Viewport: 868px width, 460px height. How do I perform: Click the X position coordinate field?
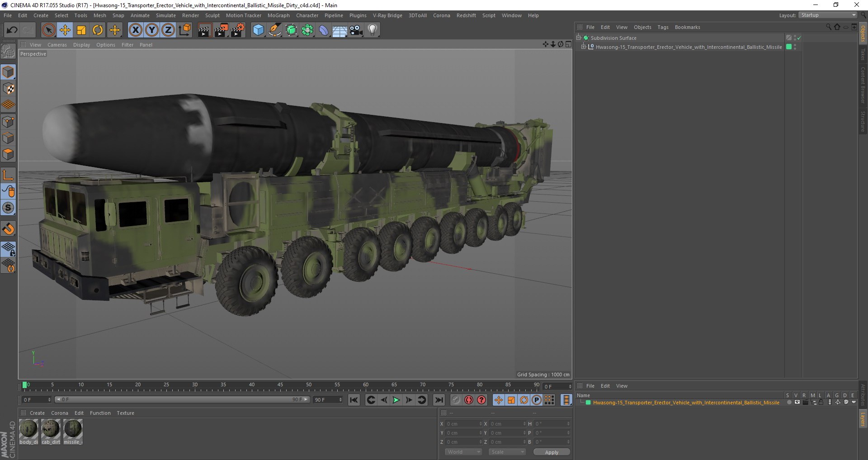pos(463,424)
